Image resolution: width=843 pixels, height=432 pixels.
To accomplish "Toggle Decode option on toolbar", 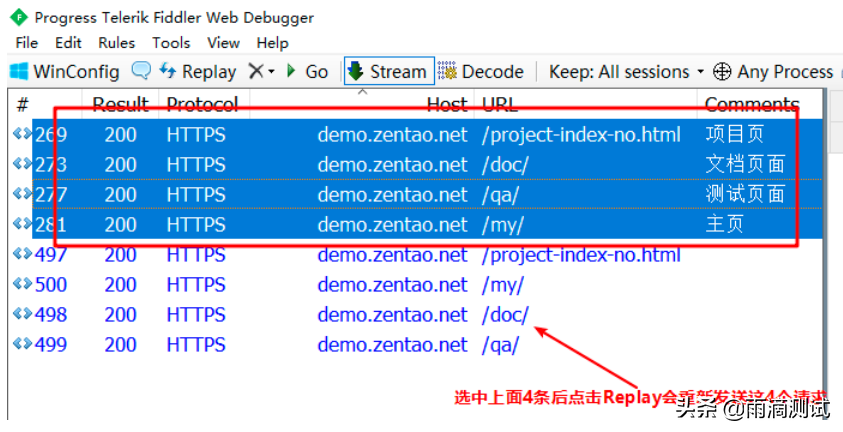I will click(481, 71).
